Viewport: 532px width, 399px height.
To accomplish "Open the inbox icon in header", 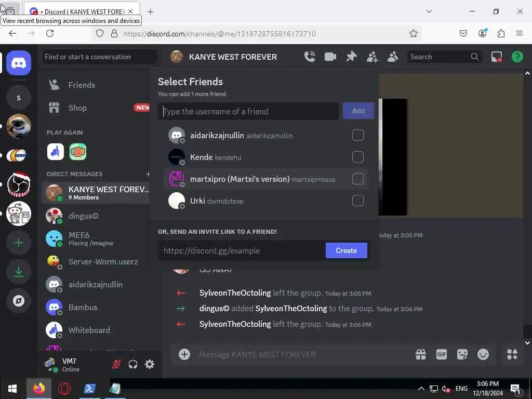I will 496,57.
